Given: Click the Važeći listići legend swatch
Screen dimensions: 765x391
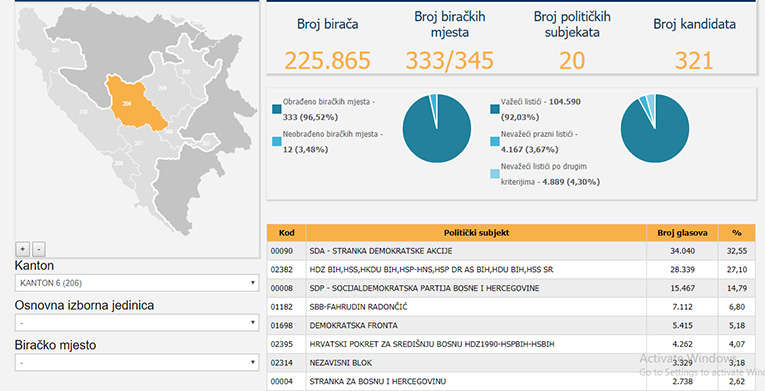Looking at the screenshot, I should point(495,109).
